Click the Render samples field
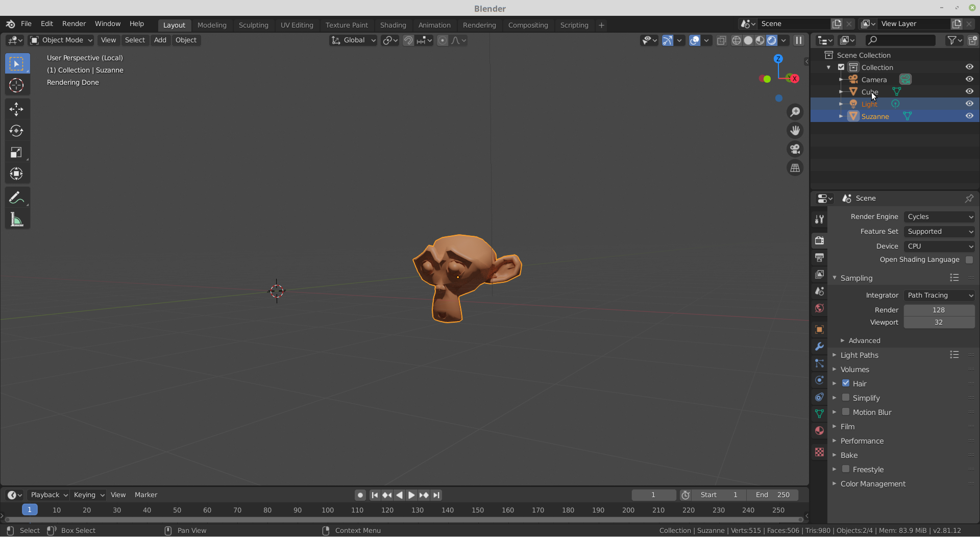Viewport: 980px width, 537px height. [x=939, y=310]
